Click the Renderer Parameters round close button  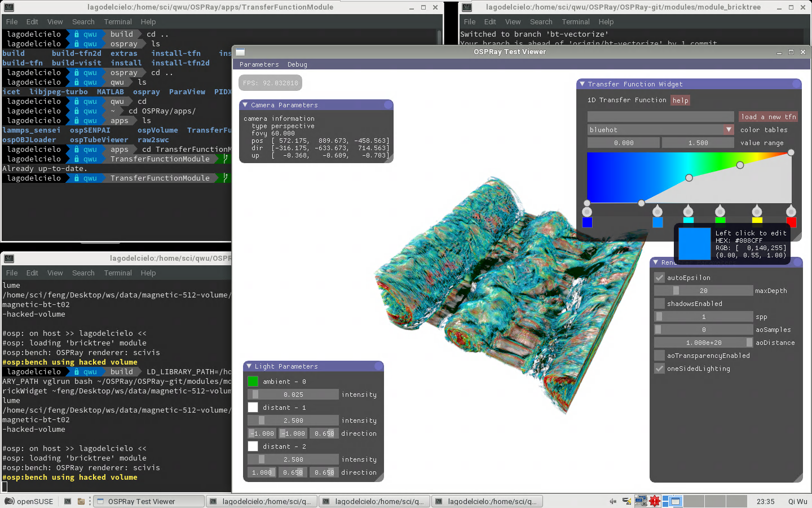point(797,262)
